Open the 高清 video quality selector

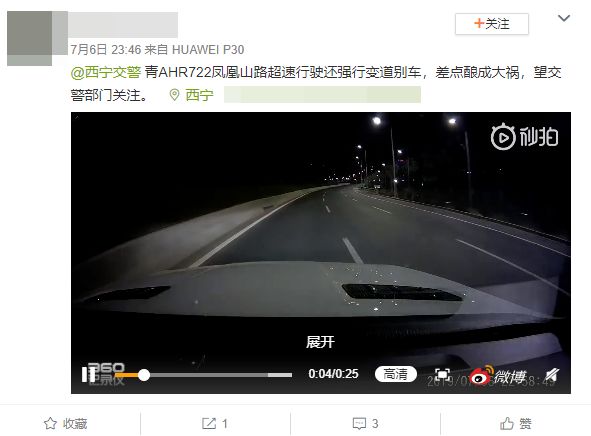(395, 374)
